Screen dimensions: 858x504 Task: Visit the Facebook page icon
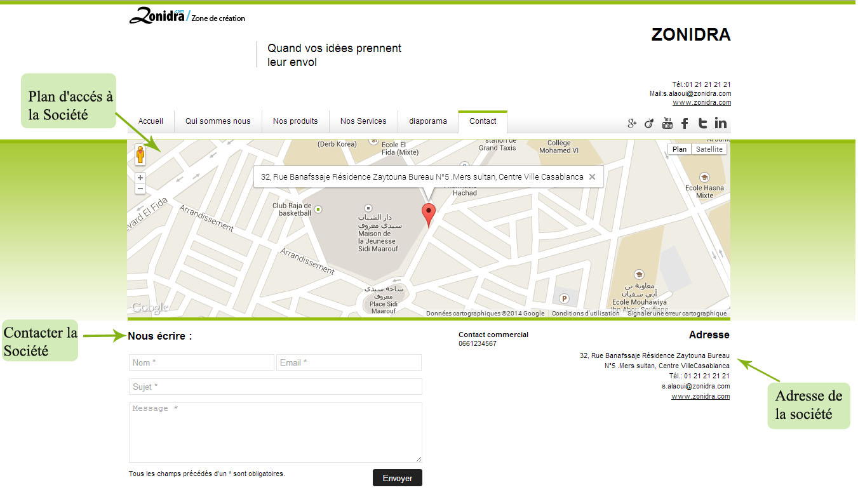coord(685,123)
